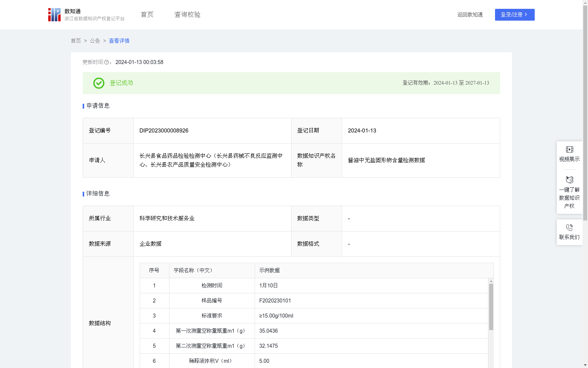Go to 首页 in the breadcrumb
588x368 pixels.
pos(76,41)
